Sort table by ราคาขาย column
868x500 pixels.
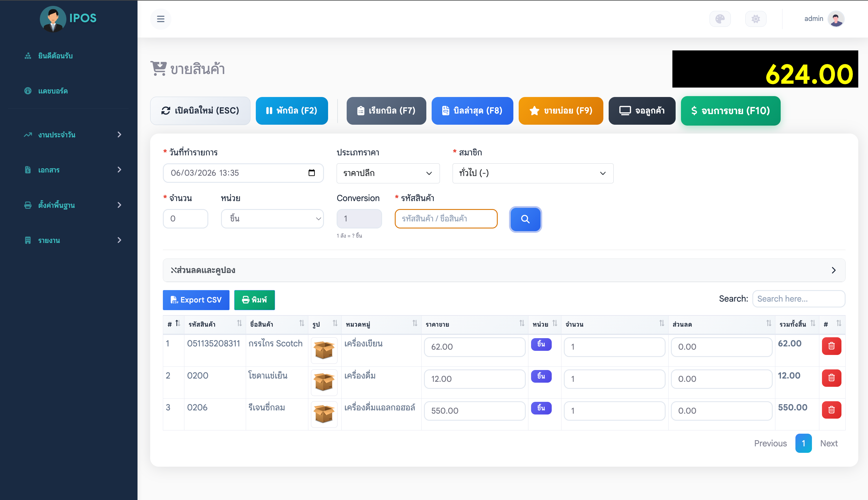point(474,324)
